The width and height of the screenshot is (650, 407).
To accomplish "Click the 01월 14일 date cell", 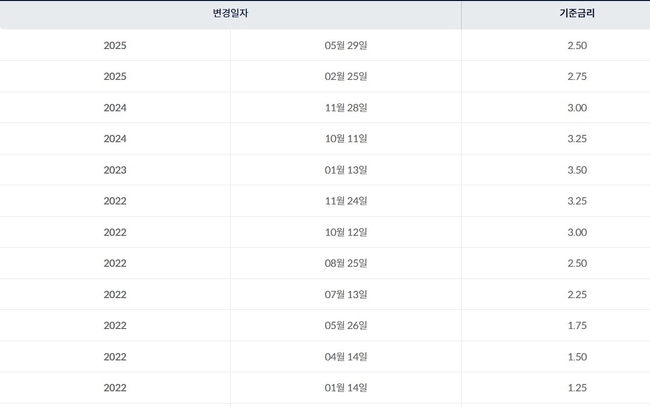I will point(346,387).
